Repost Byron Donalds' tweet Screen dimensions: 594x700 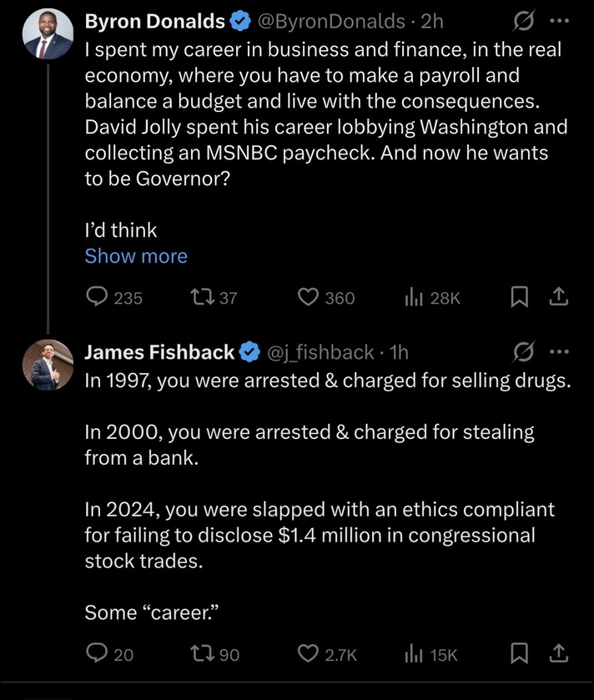(214, 297)
